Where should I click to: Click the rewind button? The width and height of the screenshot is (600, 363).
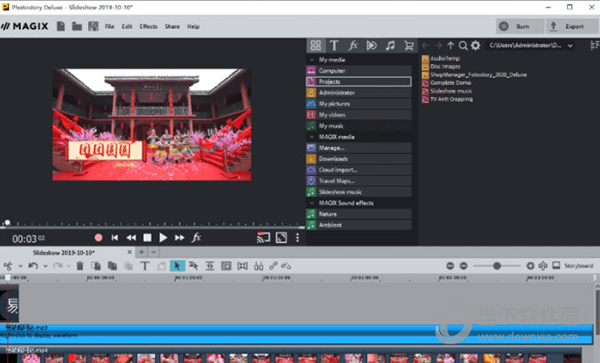[131, 238]
